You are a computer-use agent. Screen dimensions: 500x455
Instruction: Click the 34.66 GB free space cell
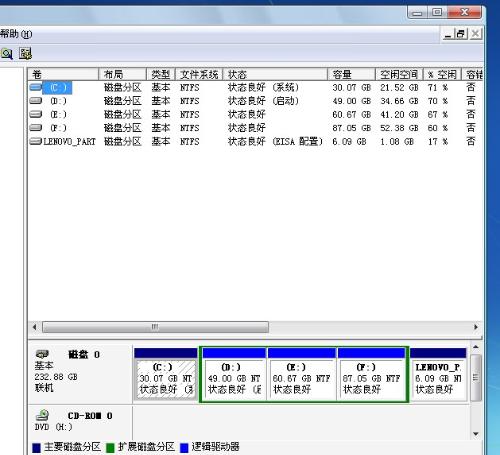tap(399, 101)
